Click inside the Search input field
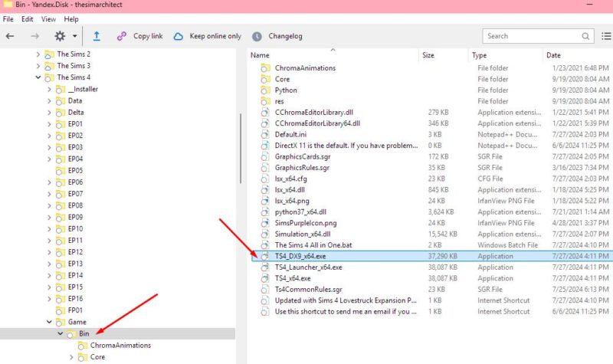 (x=529, y=36)
